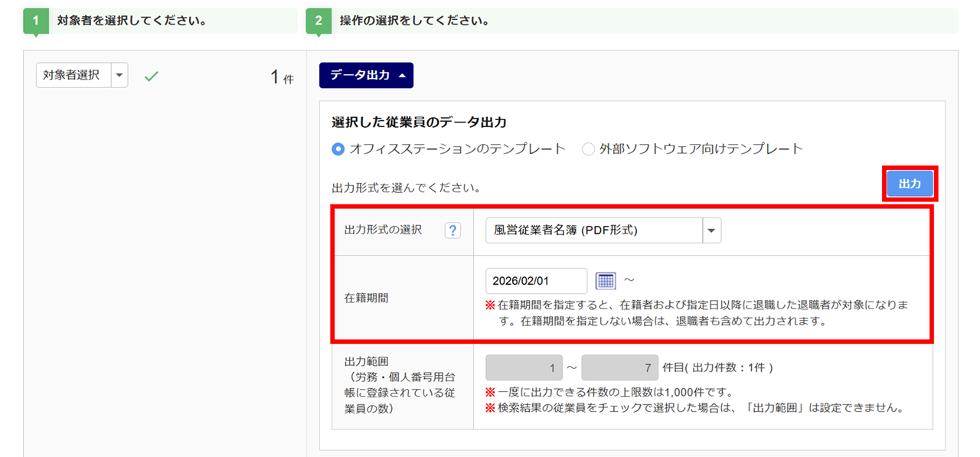980x457 pixels.
Task: Select 外部ソフトウェア向けテンプレート radio option
Action: (x=588, y=149)
